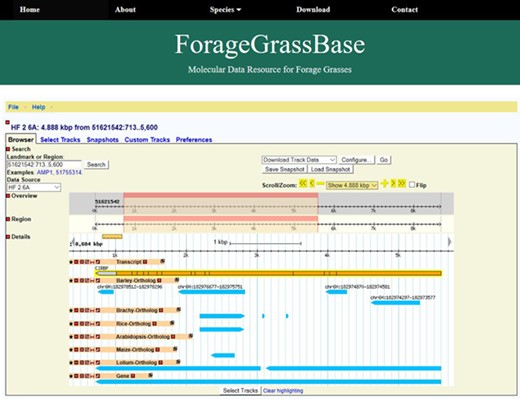
Task: Click pop-out arrow icon on Barley-Ortholog track
Action: (98, 281)
